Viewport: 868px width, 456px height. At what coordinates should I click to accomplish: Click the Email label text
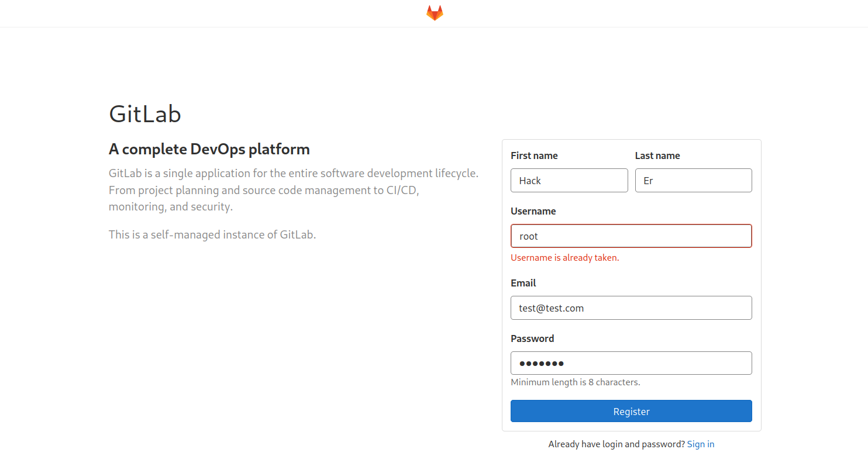pyautogui.click(x=523, y=283)
